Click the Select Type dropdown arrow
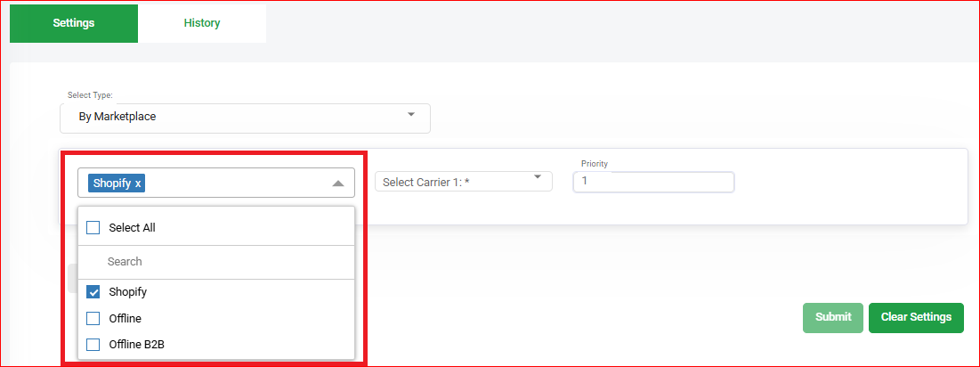The image size is (980, 367). pyautogui.click(x=410, y=114)
